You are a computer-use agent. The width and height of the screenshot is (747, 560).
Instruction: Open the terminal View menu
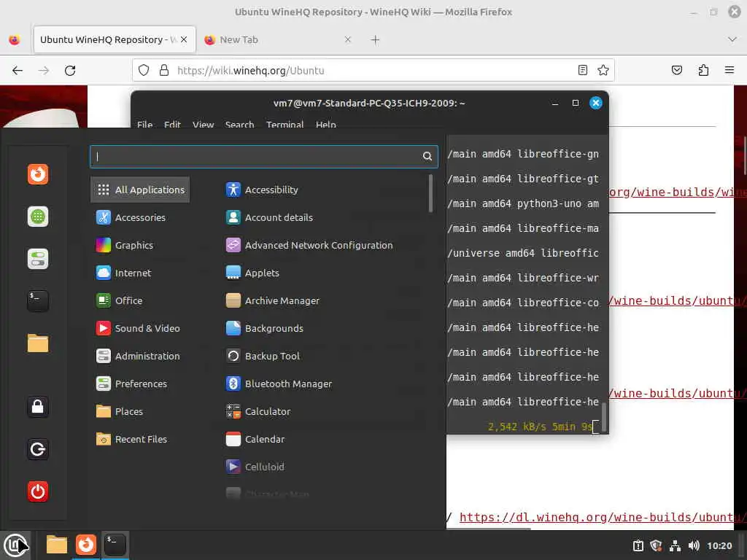click(x=203, y=124)
